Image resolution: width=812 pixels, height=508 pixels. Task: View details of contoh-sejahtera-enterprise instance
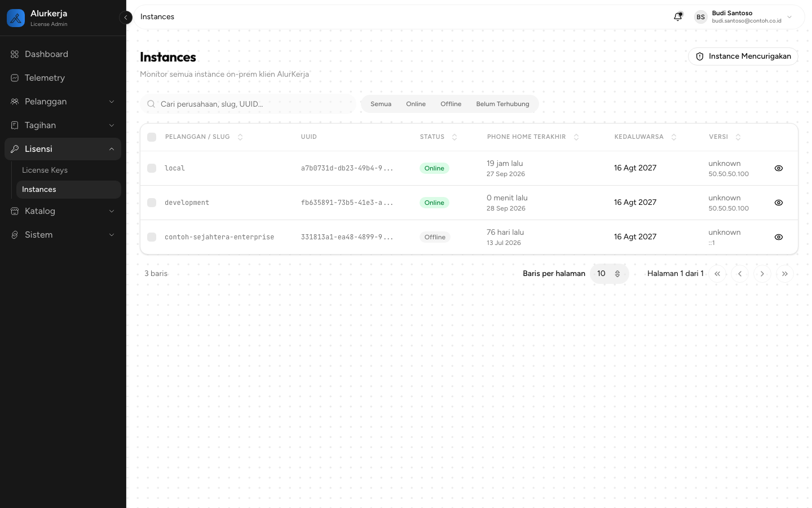pos(779,237)
